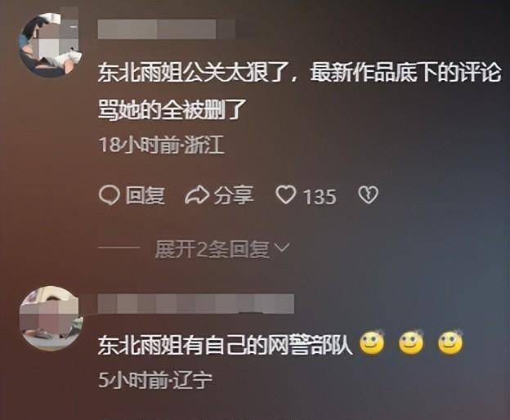Click the 135 like count

point(320,197)
